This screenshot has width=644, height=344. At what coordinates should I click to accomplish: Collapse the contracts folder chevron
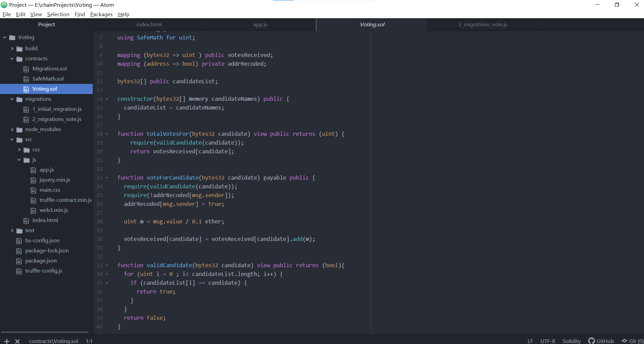12,59
